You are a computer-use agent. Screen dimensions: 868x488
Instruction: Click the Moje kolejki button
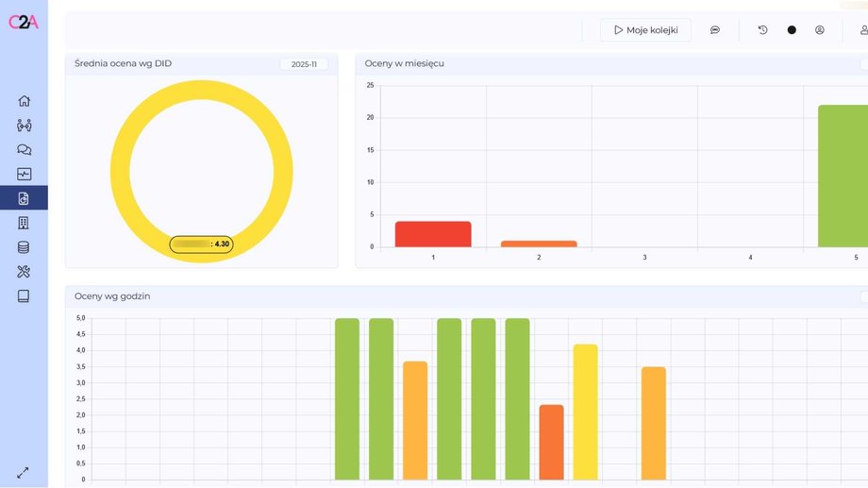pos(645,30)
